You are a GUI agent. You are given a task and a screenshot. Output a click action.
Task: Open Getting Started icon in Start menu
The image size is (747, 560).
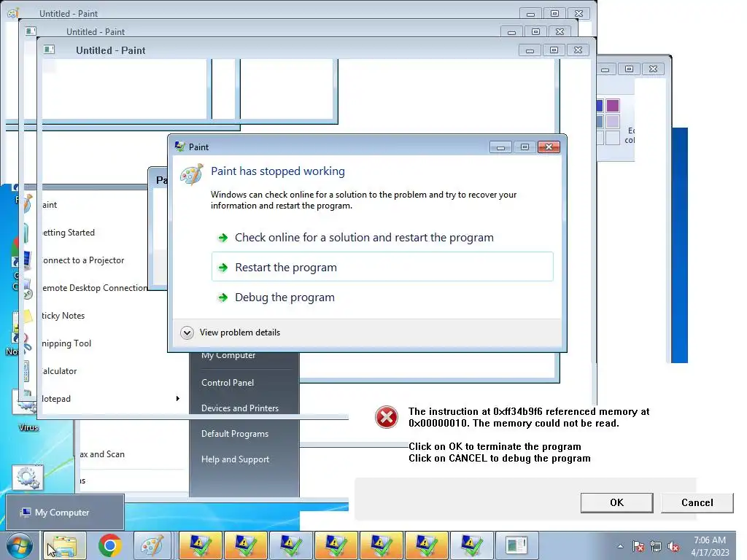26,233
